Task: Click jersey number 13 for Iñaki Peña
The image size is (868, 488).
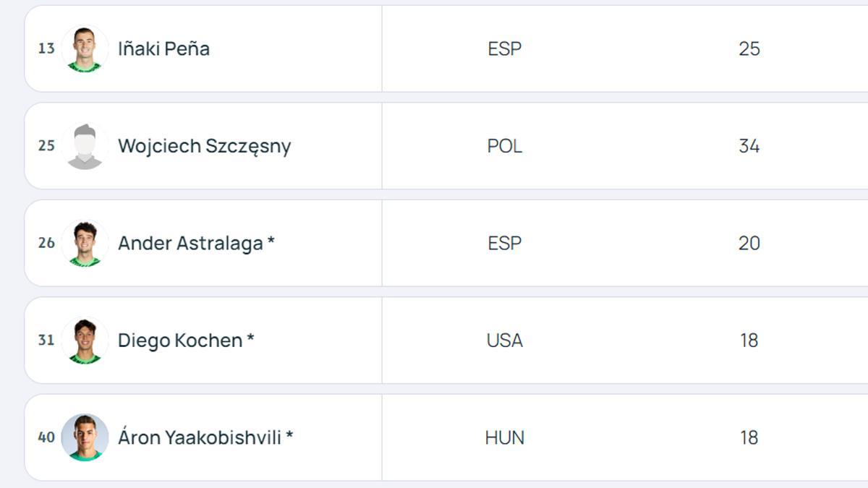Action: click(x=46, y=48)
